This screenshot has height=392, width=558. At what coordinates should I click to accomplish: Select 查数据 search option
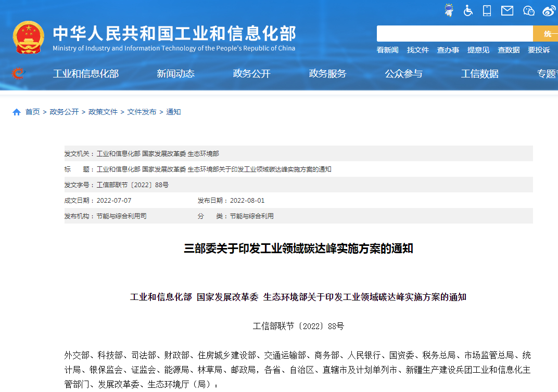tap(509, 50)
